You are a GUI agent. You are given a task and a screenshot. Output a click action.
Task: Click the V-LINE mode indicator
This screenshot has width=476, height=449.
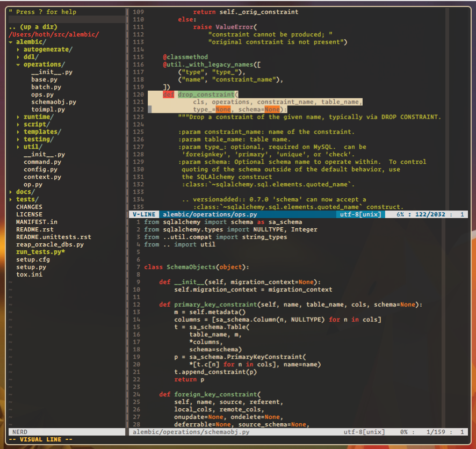[144, 214]
